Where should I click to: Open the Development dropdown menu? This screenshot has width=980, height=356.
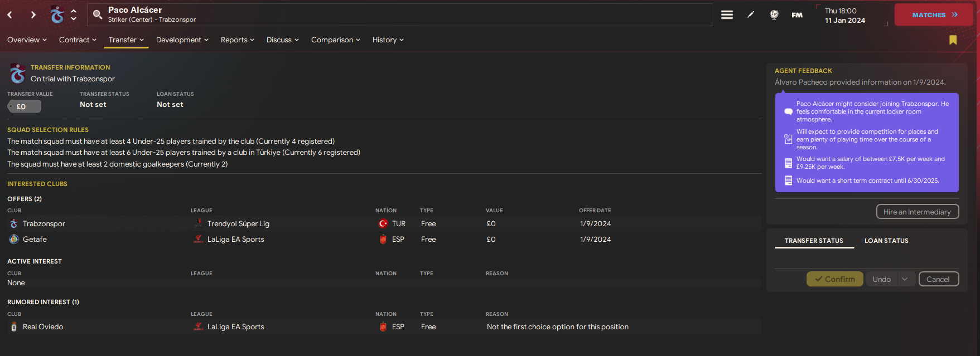(182, 40)
